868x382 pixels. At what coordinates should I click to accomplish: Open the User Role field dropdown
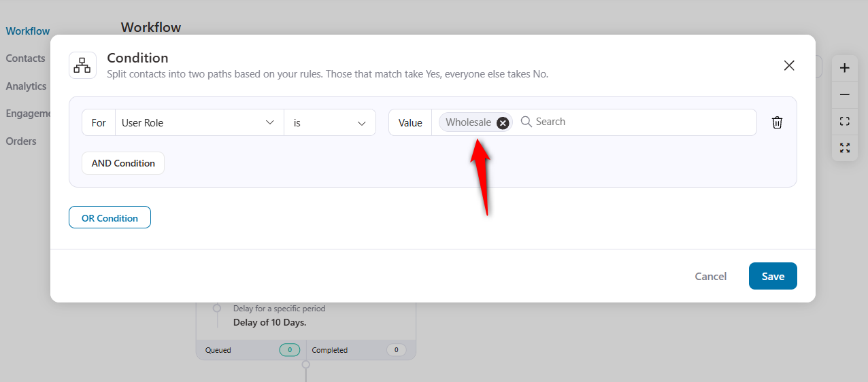(x=199, y=122)
